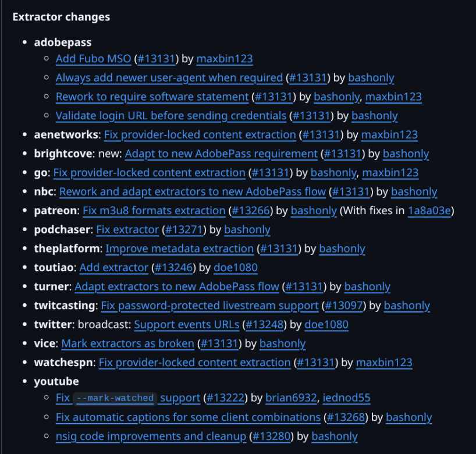Open the "Add Fubo MSO" link

pyautogui.click(x=93, y=59)
